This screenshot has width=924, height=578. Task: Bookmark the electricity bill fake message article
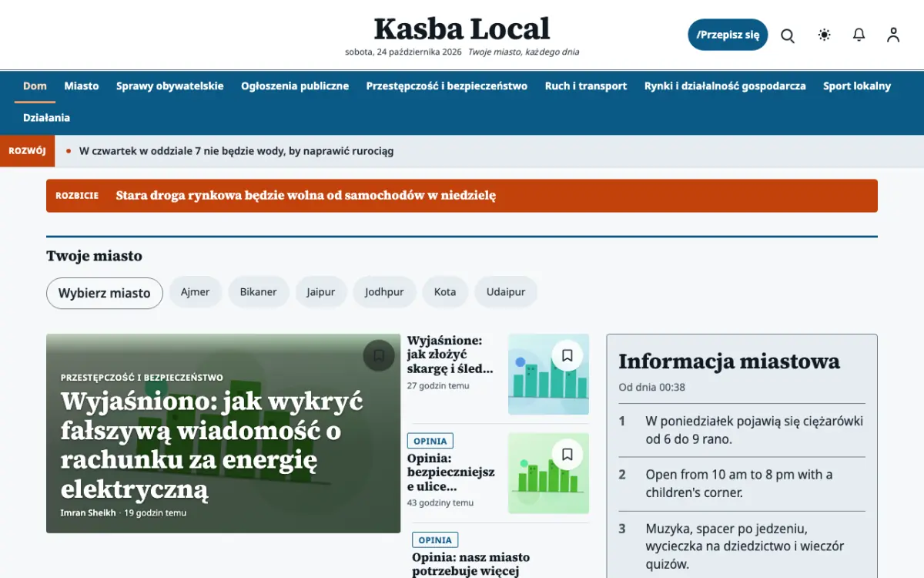[x=379, y=355]
